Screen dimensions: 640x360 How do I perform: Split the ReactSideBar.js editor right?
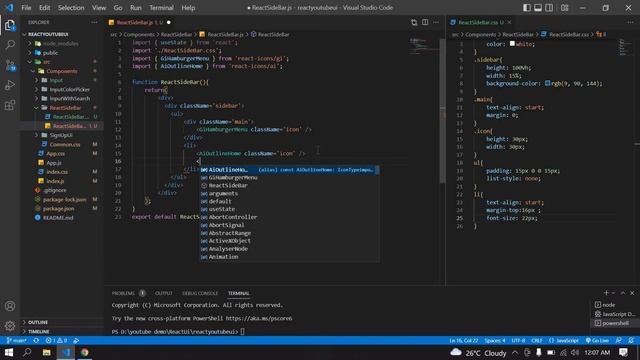425,22
